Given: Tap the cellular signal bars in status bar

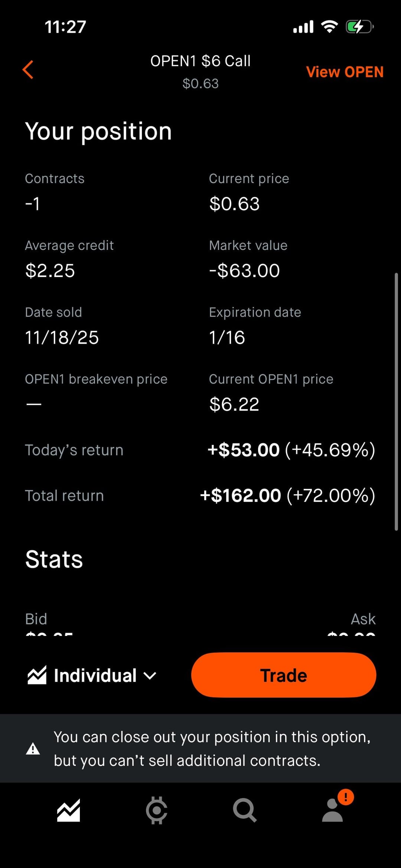Looking at the screenshot, I should click(x=303, y=27).
